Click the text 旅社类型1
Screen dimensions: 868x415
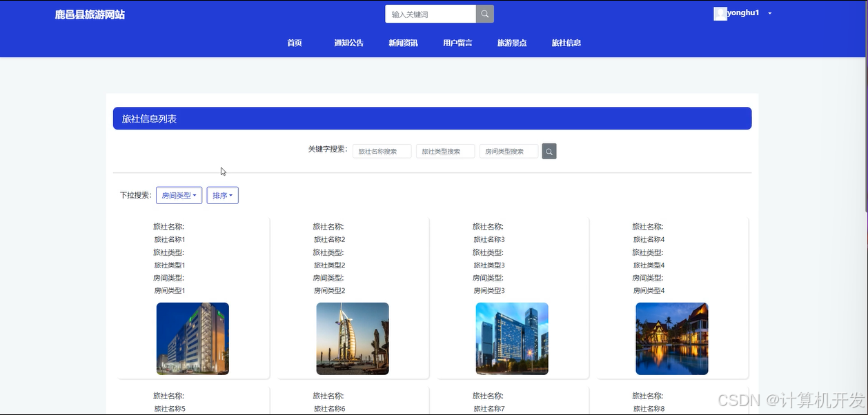[170, 265]
